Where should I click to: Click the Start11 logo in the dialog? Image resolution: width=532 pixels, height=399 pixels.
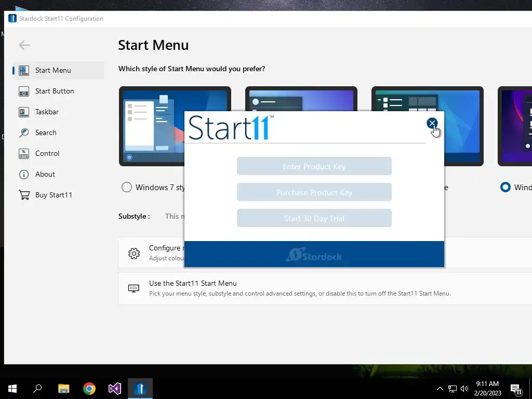coord(231,128)
